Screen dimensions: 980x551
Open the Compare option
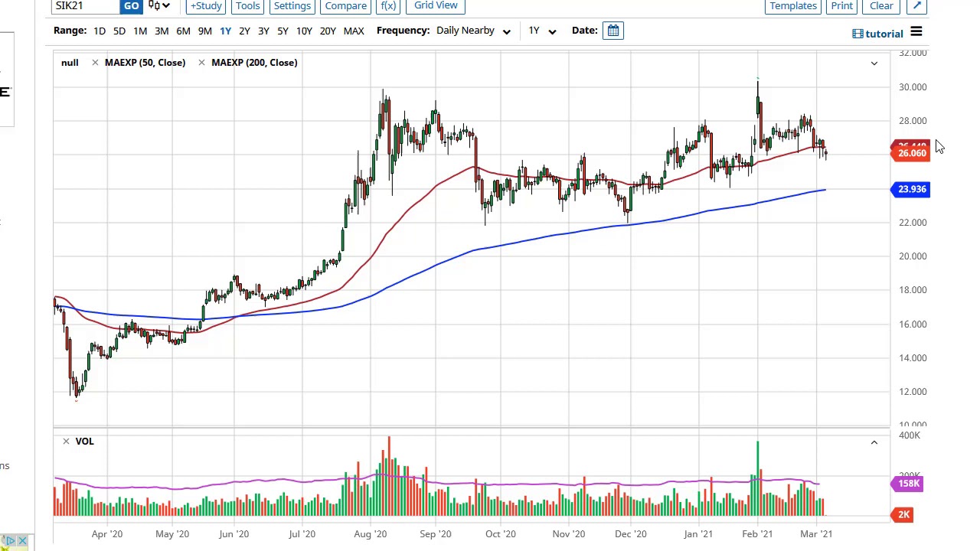pos(346,6)
